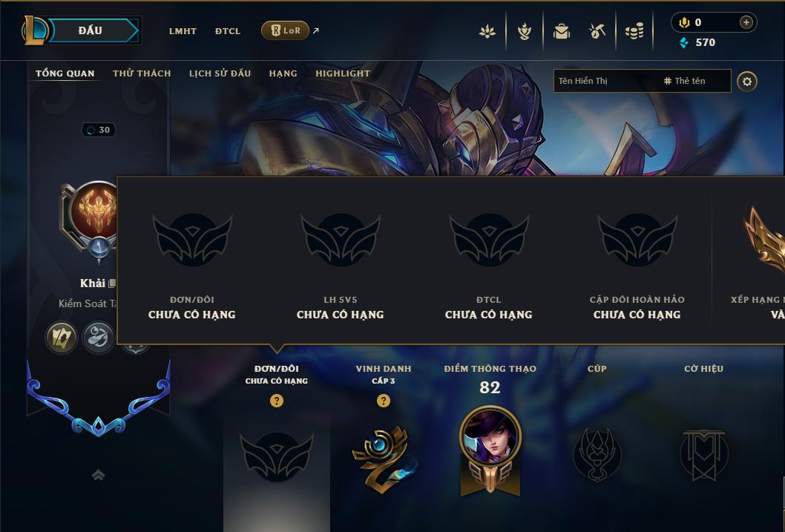The width and height of the screenshot is (785, 532).
Task: Click the question mark under Đơn/Đôi
Action: pyautogui.click(x=276, y=401)
